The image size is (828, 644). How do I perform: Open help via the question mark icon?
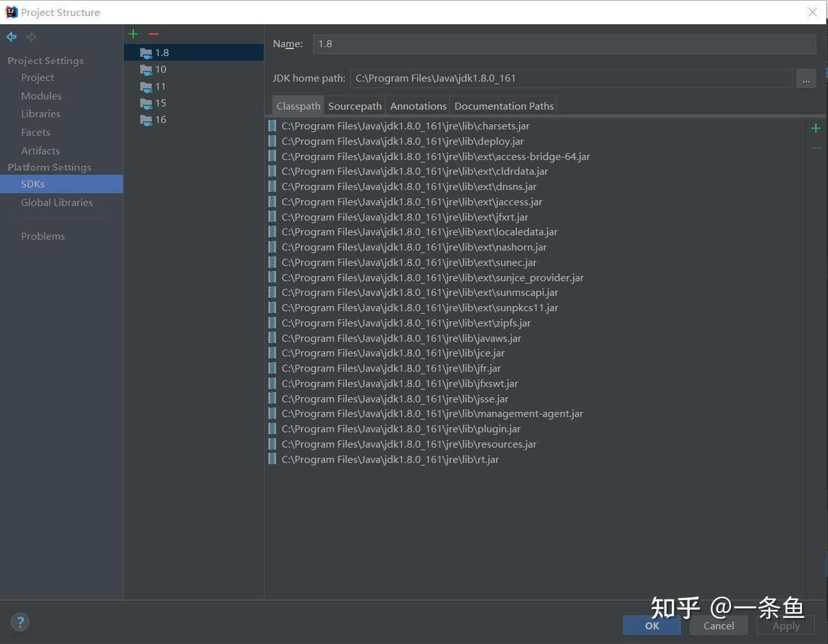20,622
